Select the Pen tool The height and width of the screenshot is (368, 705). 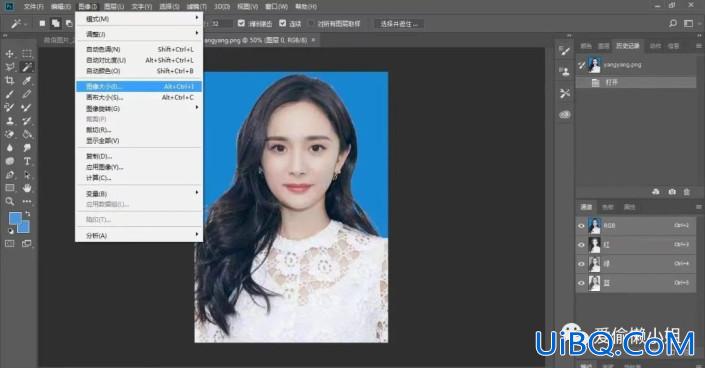pyautogui.click(x=9, y=175)
